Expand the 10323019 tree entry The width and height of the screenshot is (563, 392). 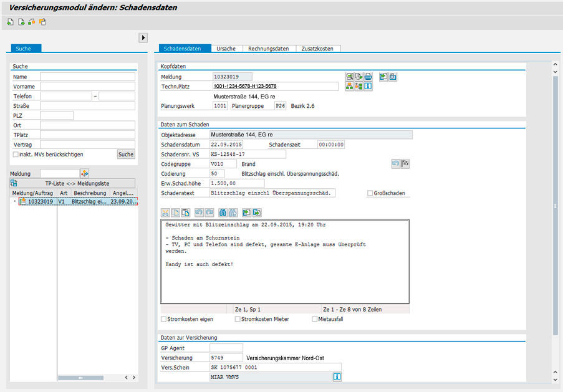click(x=14, y=202)
